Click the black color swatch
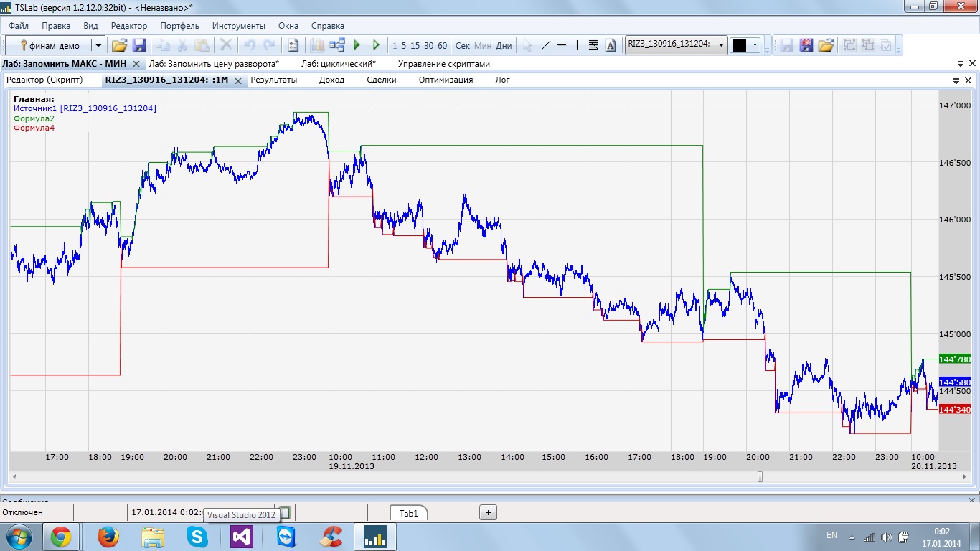The image size is (980, 551). pyautogui.click(x=739, y=45)
